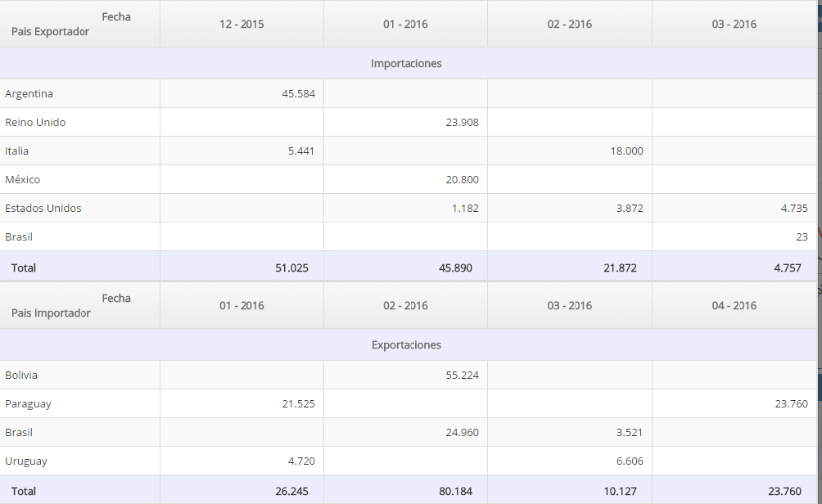The image size is (822, 504).
Task: Click the Pais Exportador header label
Action: coord(50,31)
